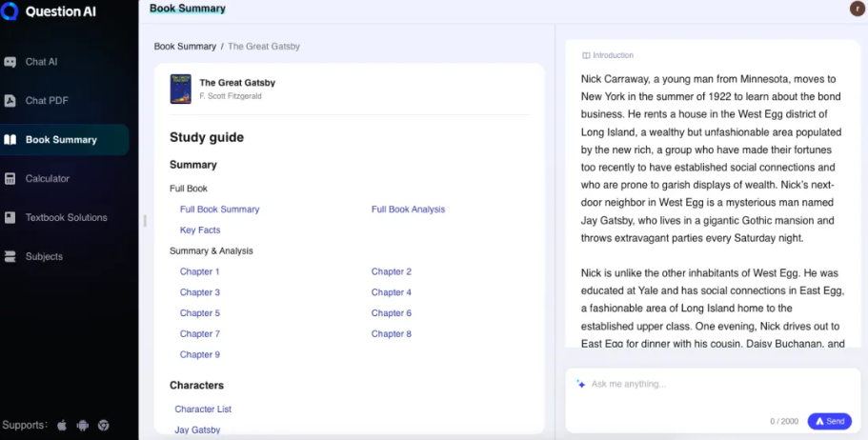868x440 pixels.
Task: Focus the Ask me anything input field
Action: tap(686, 385)
